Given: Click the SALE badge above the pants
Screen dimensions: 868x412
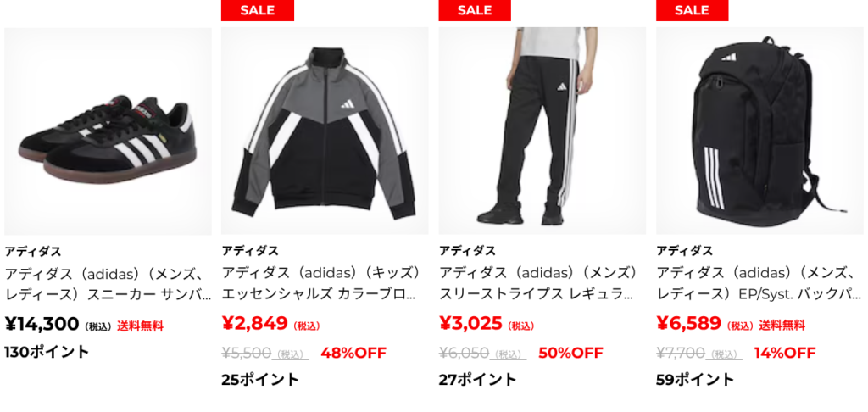Looking at the screenshot, I should (475, 10).
